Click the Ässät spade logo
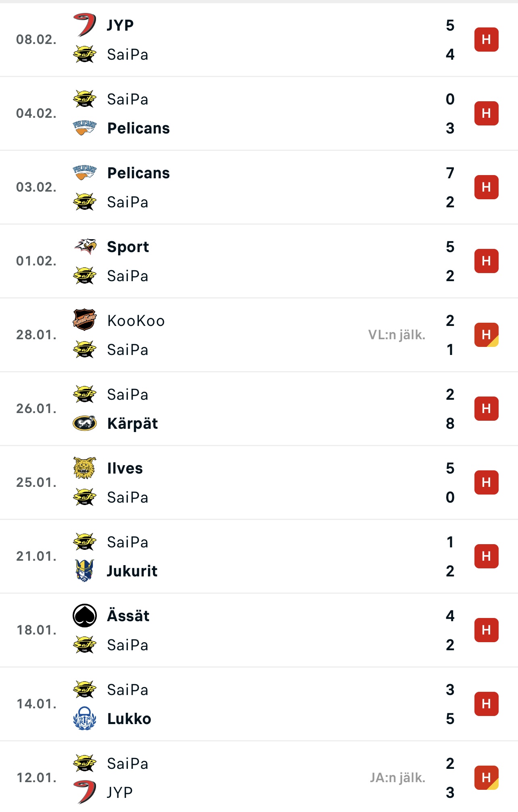518x812 pixels. pyautogui.click(x=85, y=616)
